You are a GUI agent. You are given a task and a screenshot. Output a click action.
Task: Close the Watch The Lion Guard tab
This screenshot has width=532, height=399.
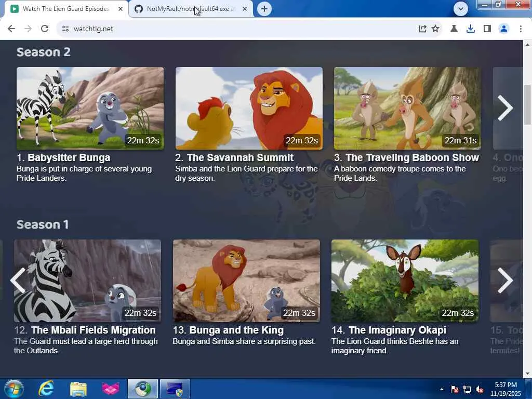pyautogui.click(x=121, y=9)
